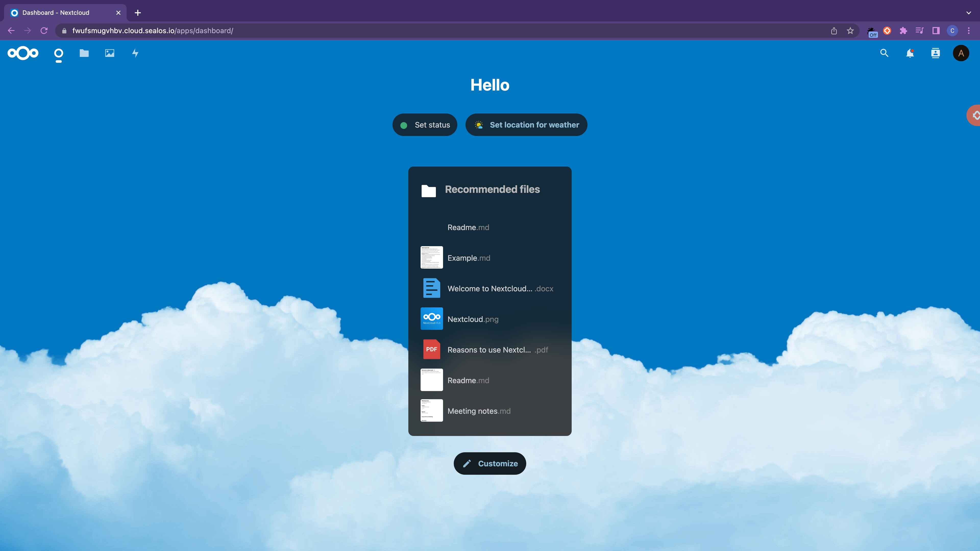Open Welcome to Nextcloud docx file
The width and height of the screenshot is (980, 551).
[x=490, y=289]
